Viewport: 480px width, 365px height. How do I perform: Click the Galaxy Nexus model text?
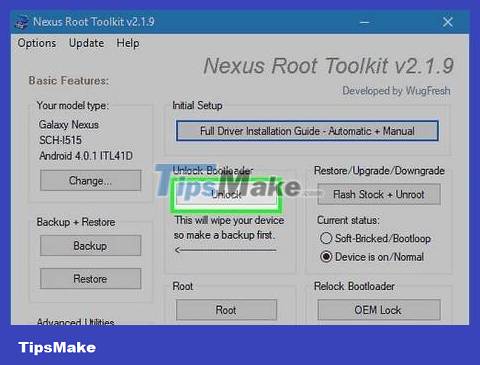coord(69,125)
